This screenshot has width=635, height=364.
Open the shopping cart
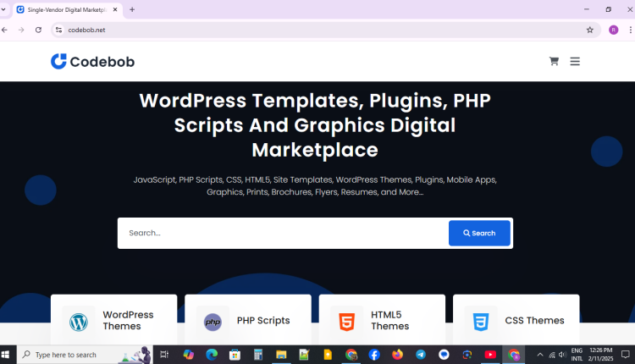click(554, 61)
